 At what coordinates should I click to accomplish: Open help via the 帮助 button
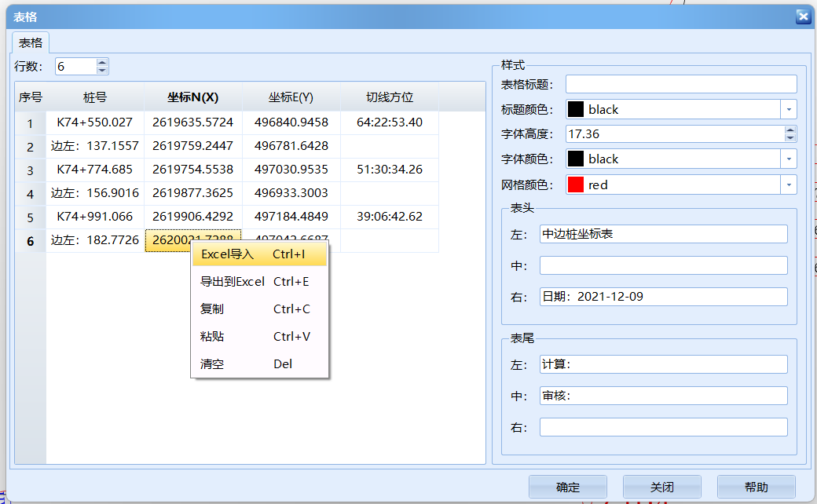(x=756, y=487)
